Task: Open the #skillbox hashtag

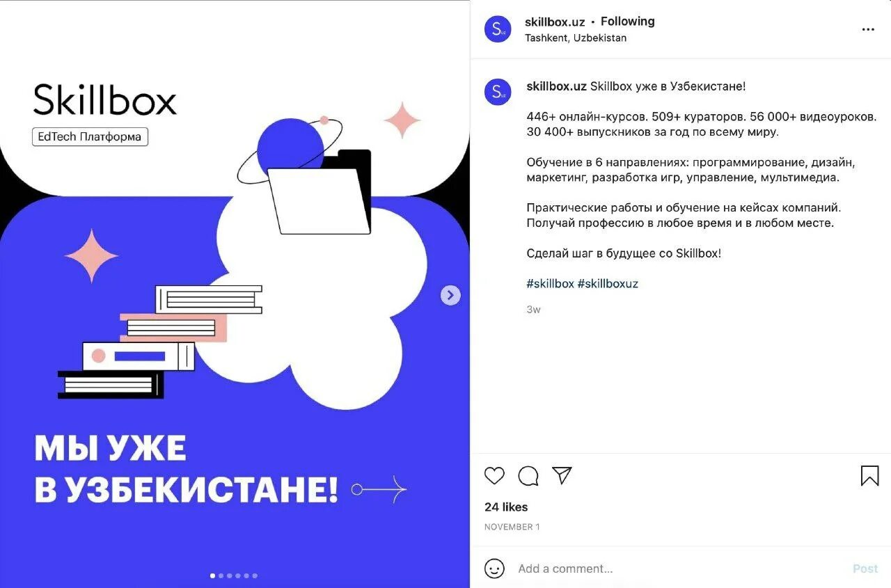Action: point(550,283)
